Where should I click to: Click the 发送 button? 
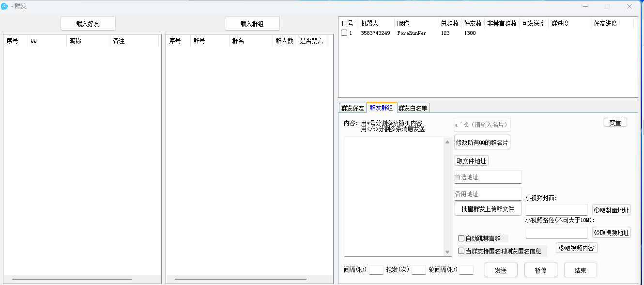(501, 270)
